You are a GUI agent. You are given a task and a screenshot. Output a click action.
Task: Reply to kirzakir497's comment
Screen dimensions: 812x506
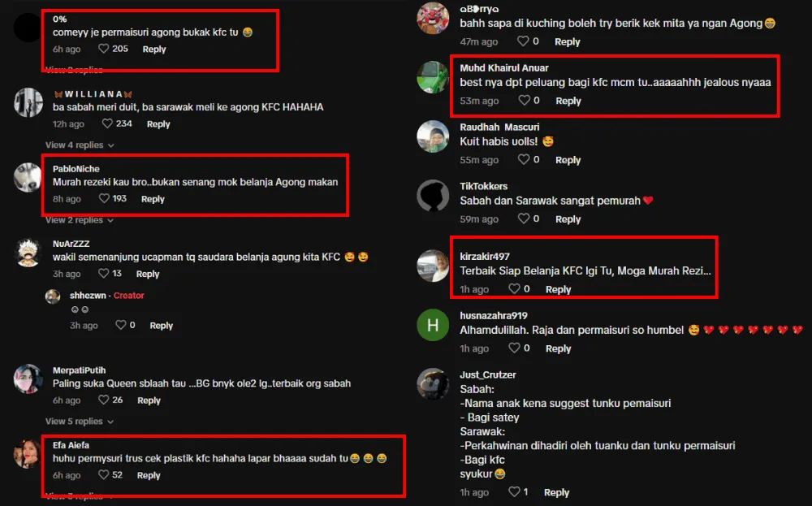(x=559, y=289)
